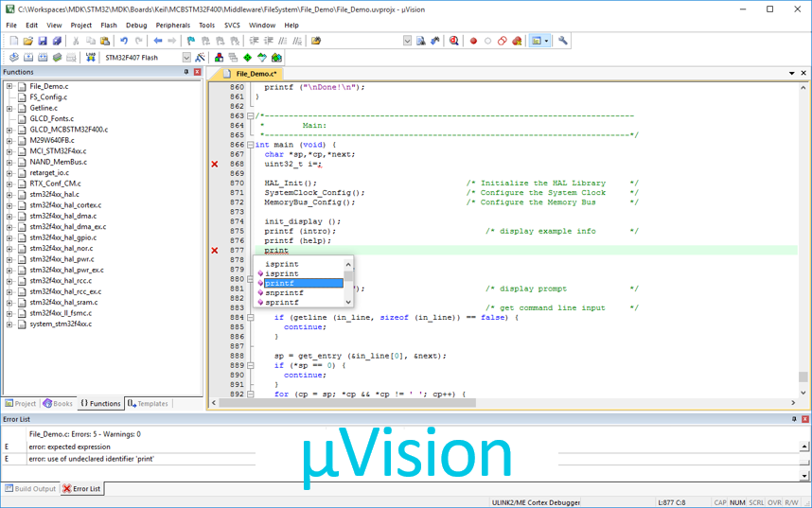Click the Open file folder icon
The width and height of the screenshot is (812, 508).
[x=28, y=41]
